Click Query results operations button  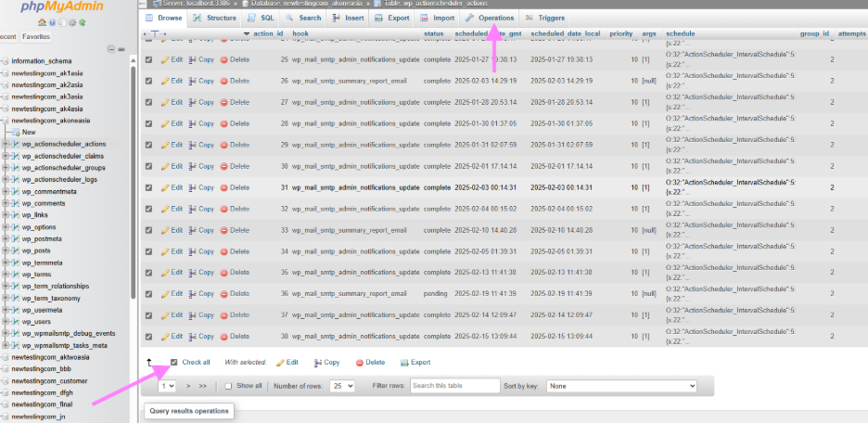pyautogui.click(x=189, y=411)
